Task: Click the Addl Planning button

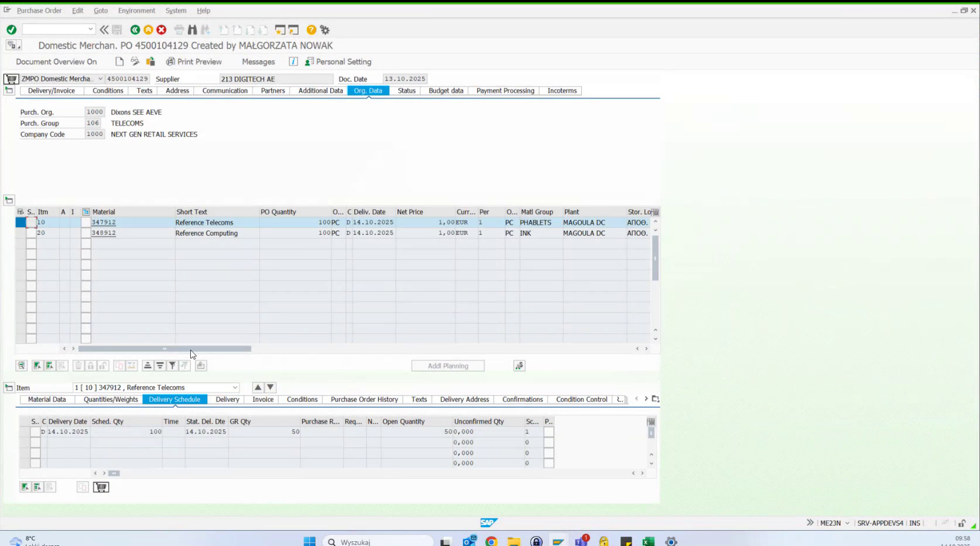Action: point(448,365)
